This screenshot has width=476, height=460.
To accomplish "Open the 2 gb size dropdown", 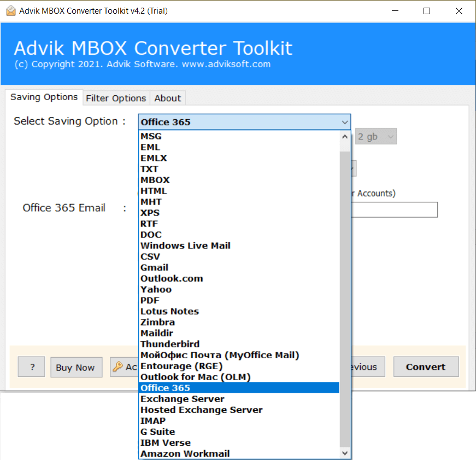I will 376,136.
